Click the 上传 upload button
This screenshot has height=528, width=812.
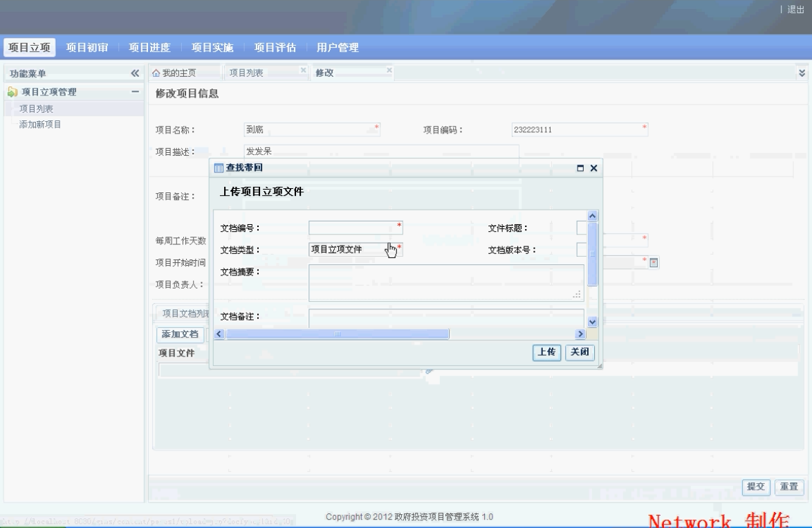pyautogui.click(x=547, y=352)
